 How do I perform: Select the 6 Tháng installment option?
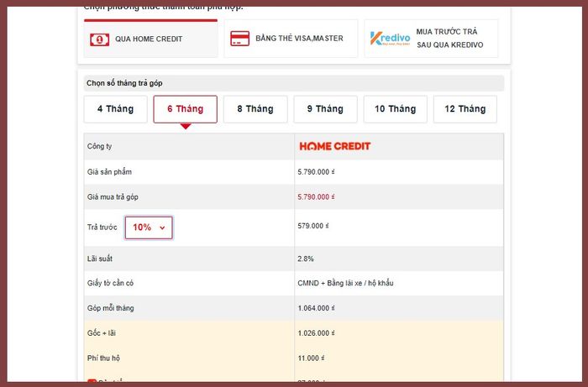coord(185,109)
